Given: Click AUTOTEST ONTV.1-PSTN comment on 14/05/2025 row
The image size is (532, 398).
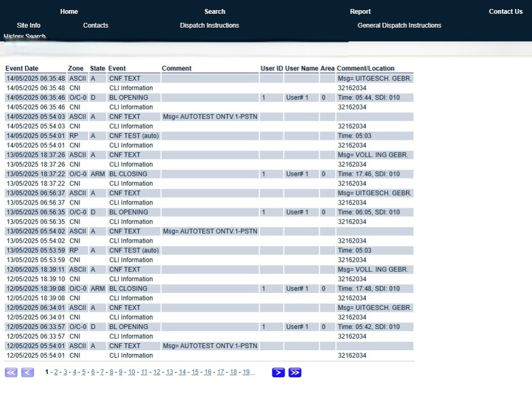Looking at the screenshot, I should 210,116.
